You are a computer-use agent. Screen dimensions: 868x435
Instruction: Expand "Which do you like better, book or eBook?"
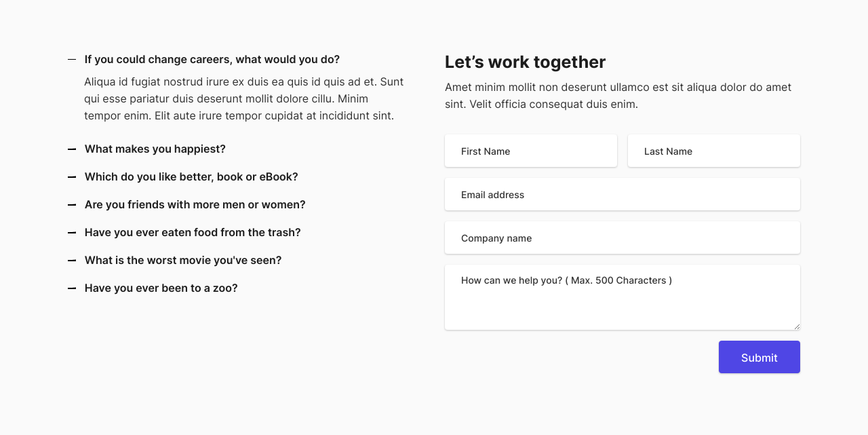click(x=191, y=177)
